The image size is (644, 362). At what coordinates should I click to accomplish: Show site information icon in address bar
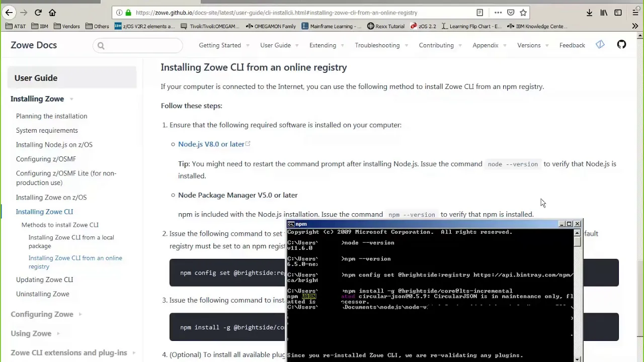[119, 13]
